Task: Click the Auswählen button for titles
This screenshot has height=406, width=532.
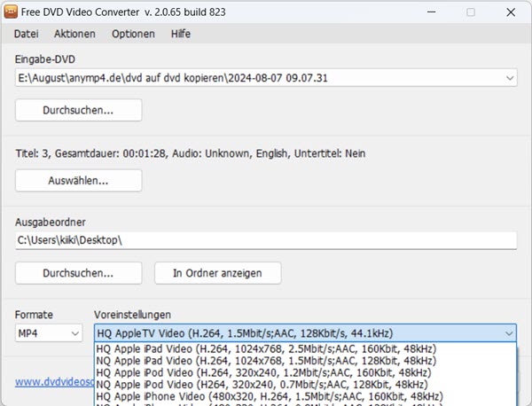Action: tap(78, 181)
